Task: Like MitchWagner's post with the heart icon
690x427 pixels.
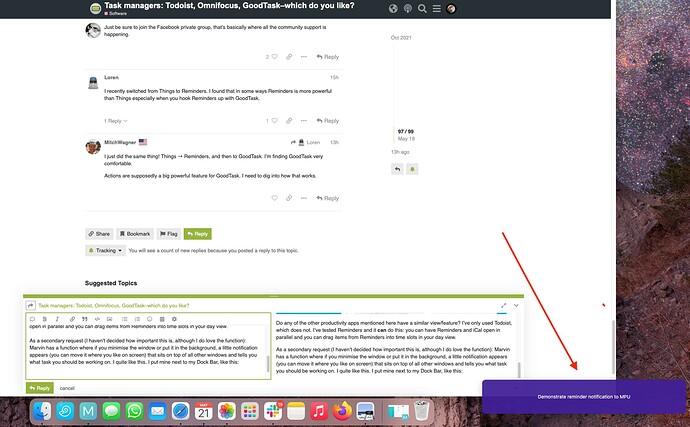Action: (275, 198)
